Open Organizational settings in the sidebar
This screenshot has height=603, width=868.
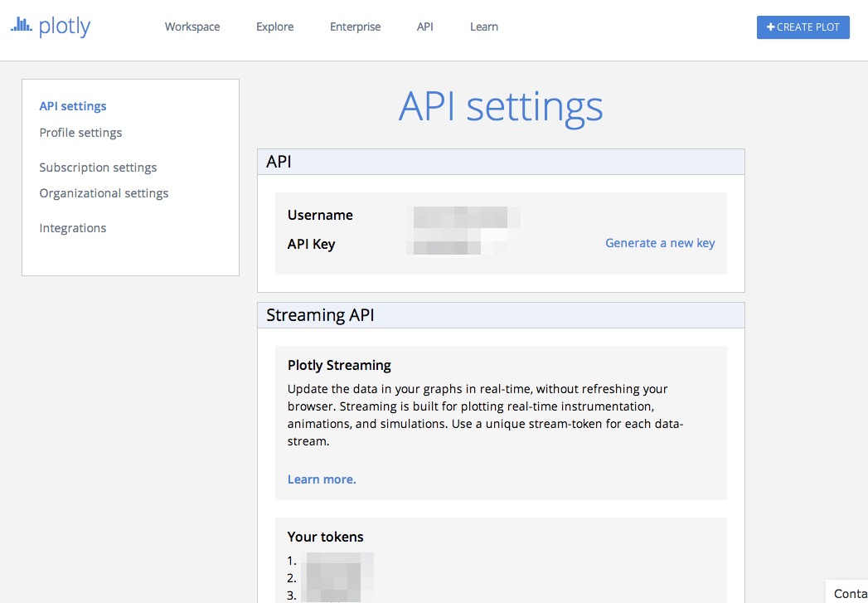pos(104,193)
